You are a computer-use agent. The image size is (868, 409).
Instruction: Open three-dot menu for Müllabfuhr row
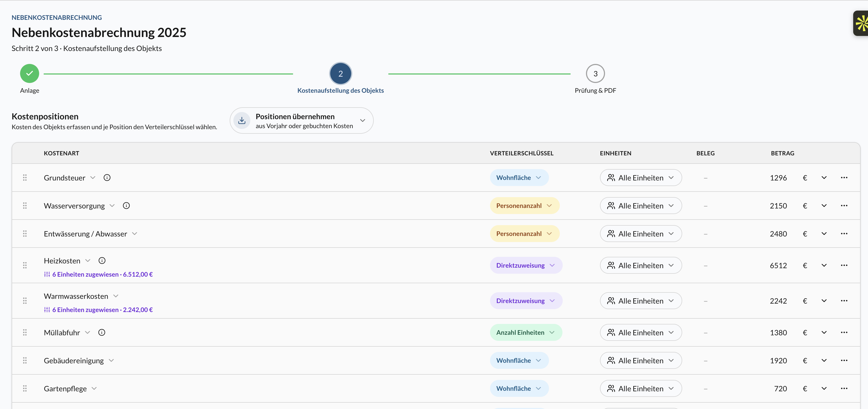[844, 332]
